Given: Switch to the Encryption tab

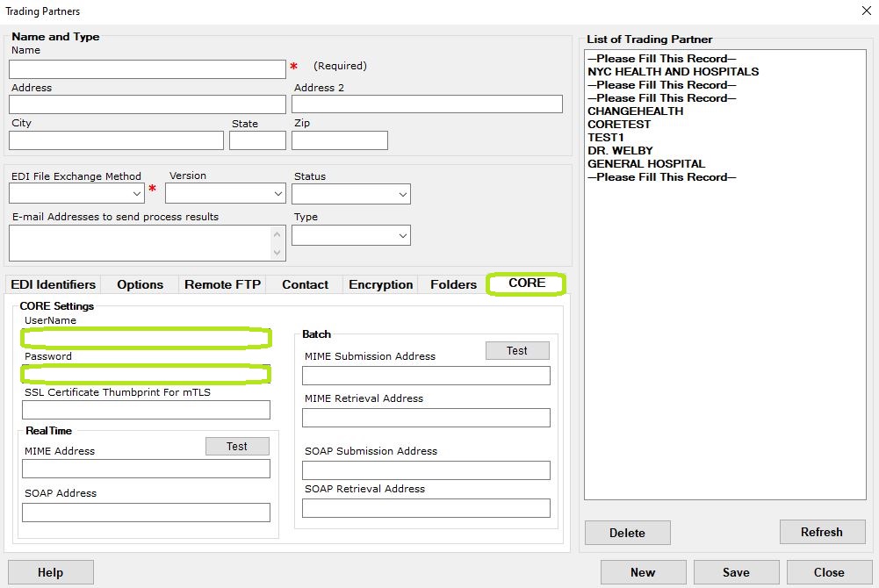Looking at the screenshot, I should 380,284.
